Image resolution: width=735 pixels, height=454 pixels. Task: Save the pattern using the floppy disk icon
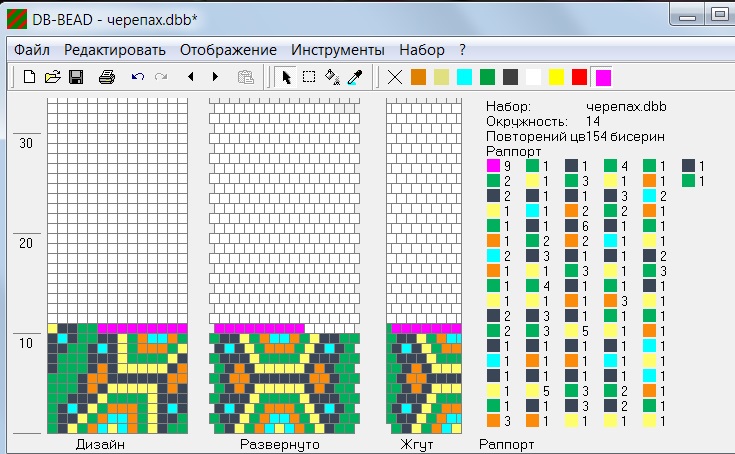[76, 77]
